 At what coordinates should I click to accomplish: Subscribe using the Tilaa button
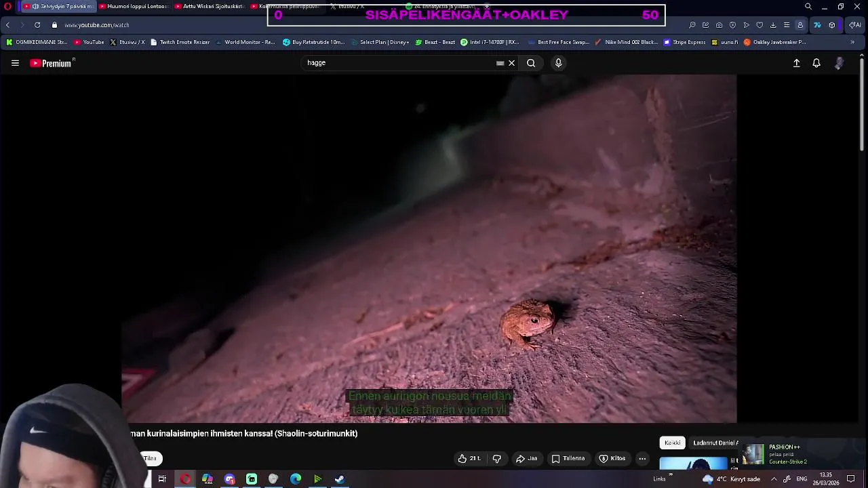[x=151, y=459]
